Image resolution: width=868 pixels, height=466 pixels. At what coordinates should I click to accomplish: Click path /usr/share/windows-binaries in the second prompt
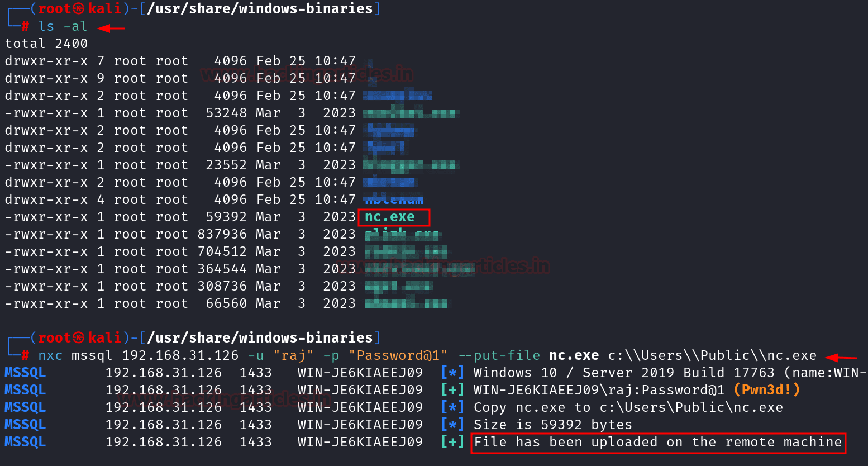point(260,338)
